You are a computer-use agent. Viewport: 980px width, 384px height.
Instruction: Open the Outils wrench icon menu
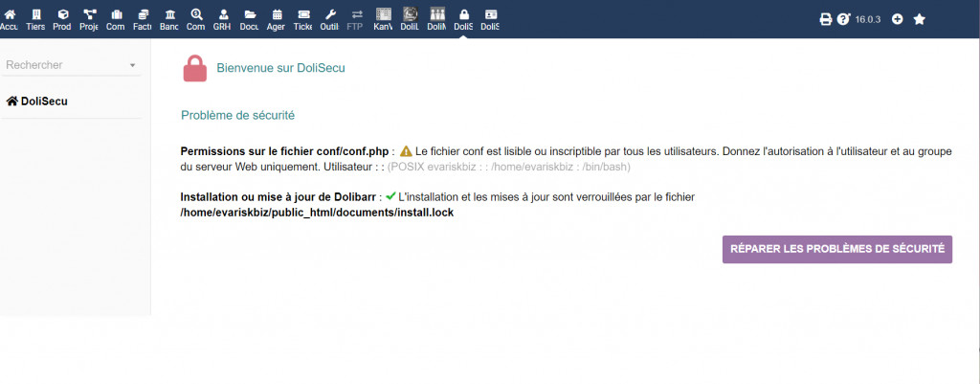330,19
